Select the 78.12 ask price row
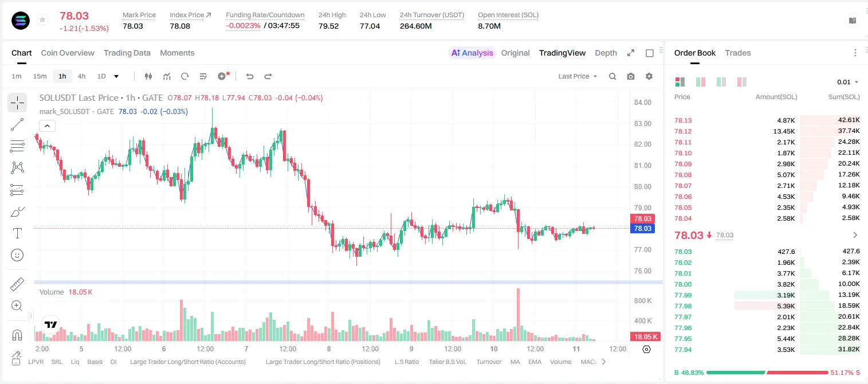The image size is (868, 384). click(767, 131)
